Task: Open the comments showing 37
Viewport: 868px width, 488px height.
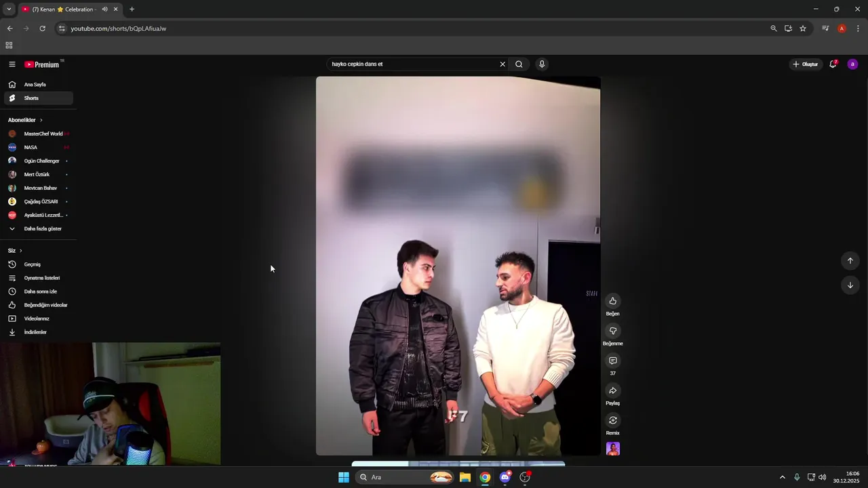Action: tap(613, 361)
